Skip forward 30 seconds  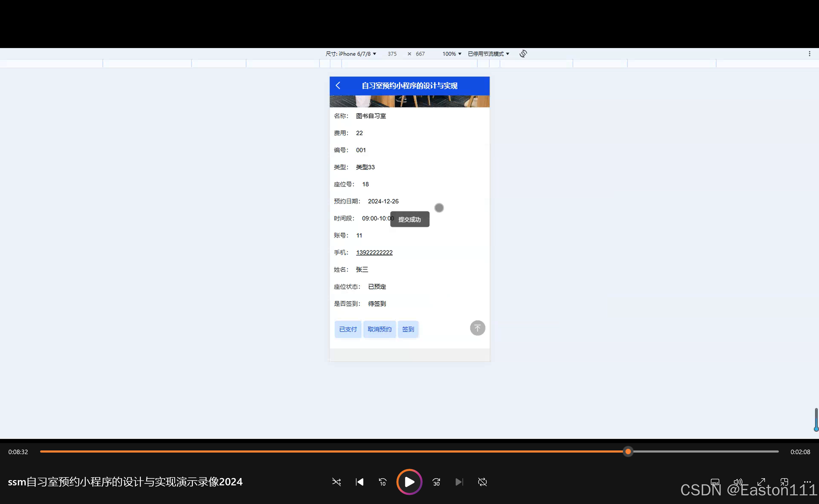(x=436, y=482)
